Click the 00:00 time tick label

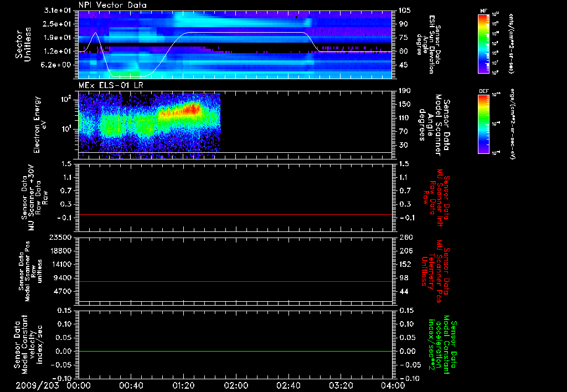point(79,385)
